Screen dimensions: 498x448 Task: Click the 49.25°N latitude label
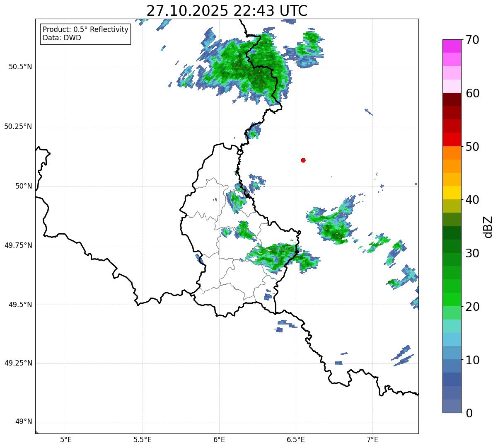(18, 363)
